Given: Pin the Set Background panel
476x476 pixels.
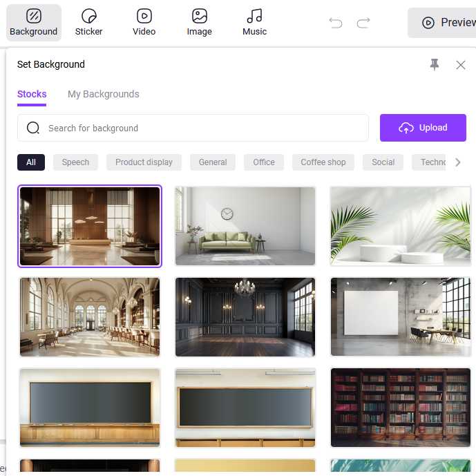Looking at the screenshot, I should [435, 65].
